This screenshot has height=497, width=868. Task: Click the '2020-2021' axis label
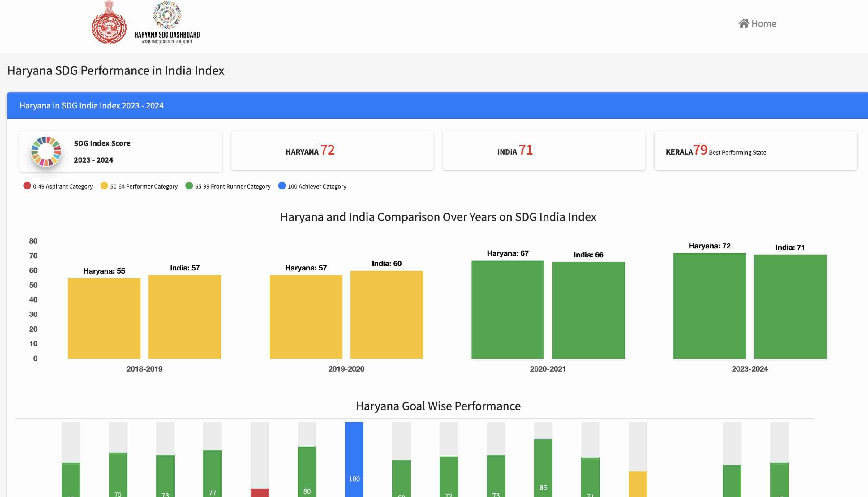548,369
